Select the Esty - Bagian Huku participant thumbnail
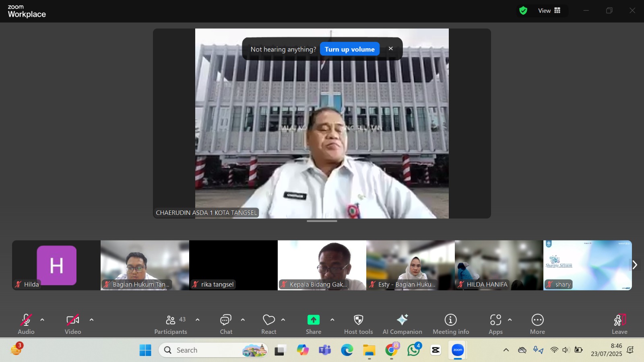 coord(411,265)
